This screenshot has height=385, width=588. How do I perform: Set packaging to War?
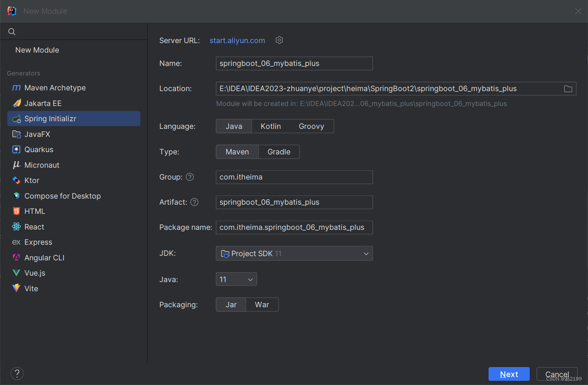[262, 305]
